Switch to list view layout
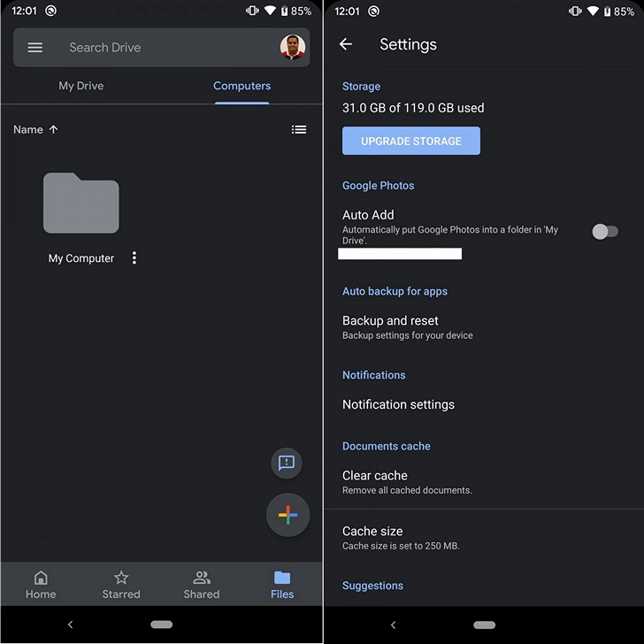The image size is (644, 644). pyautogui.click(x=299, y=130)
